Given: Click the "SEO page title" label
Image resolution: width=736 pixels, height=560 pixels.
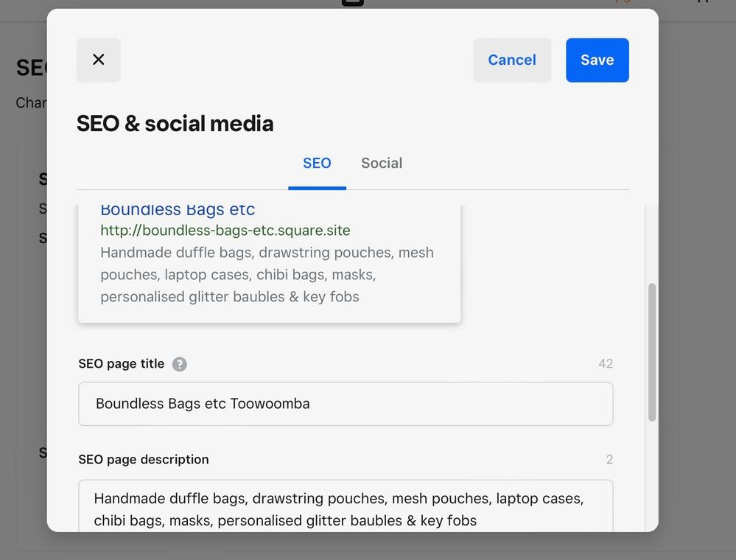Looking at the screenshot, I should click(122, 364).
